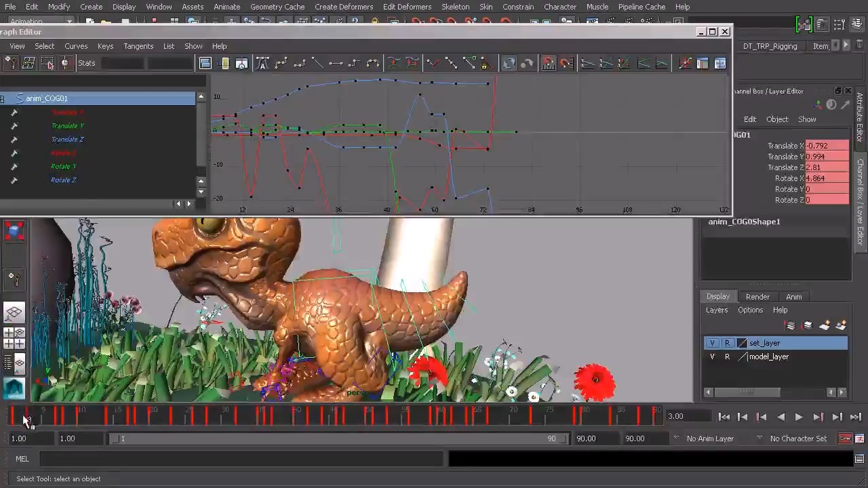Image resolution: width=868 pixels, height=488 pixels.
Task: Click move layer up icon in Layer Editor
Action: tap(791, 326)
